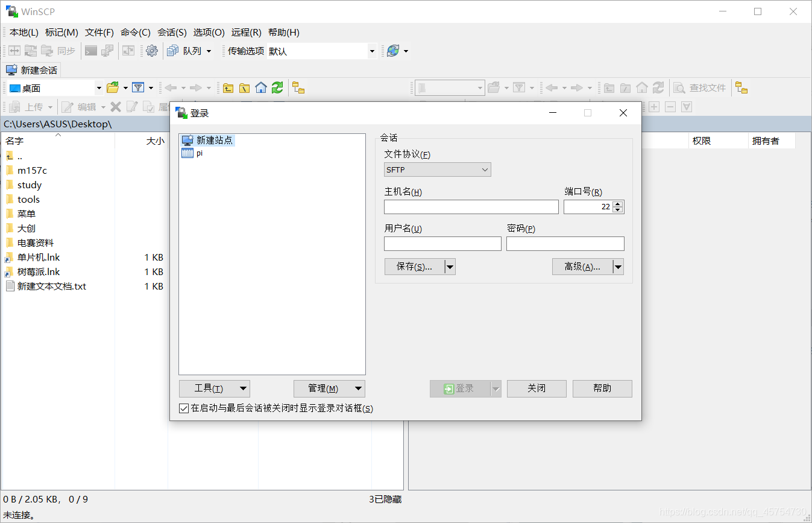
Task: Click the remote home directory icon
Action: point(642,88)
